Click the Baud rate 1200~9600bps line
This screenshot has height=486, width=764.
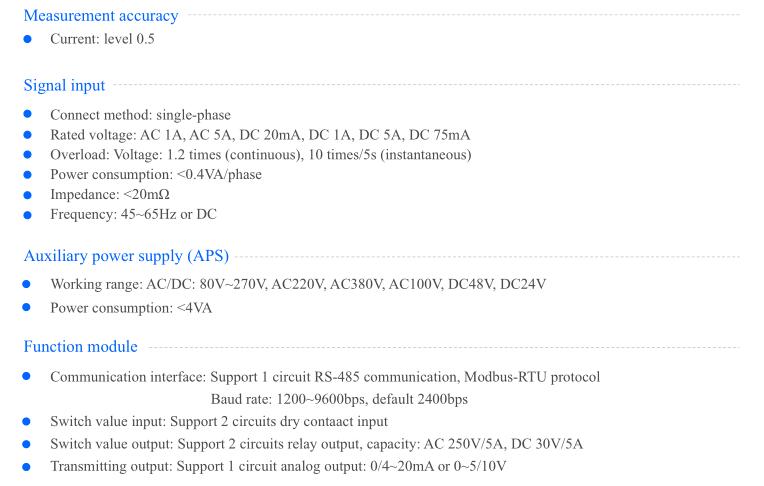tap(339, 399)
